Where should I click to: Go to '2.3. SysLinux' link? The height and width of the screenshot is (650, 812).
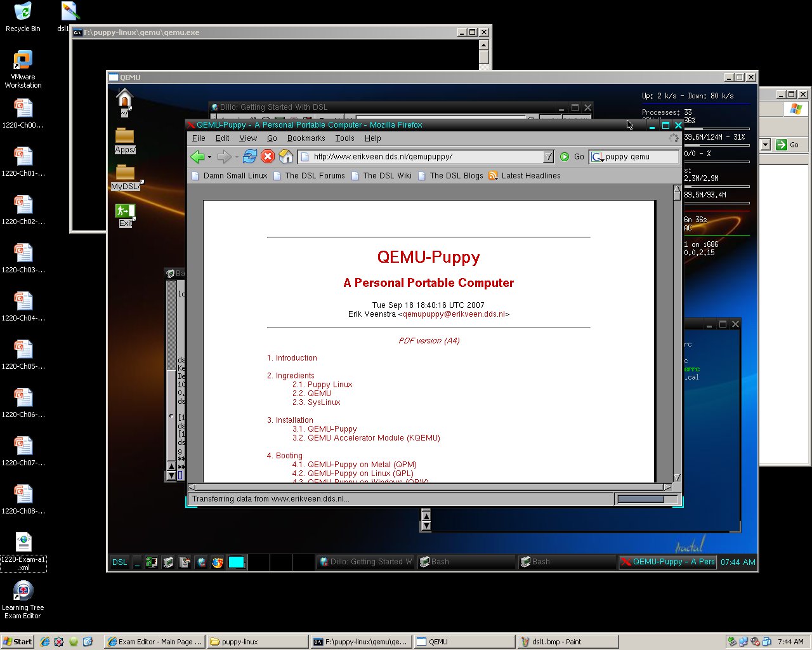316,402
